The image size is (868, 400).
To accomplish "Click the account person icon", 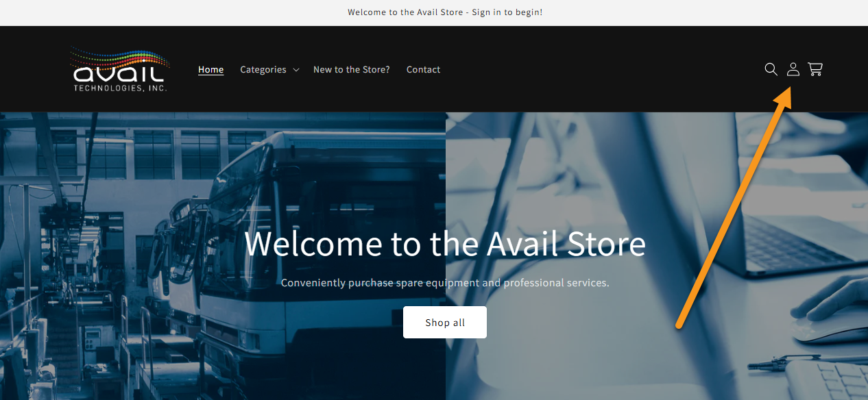I will point(793,69).
